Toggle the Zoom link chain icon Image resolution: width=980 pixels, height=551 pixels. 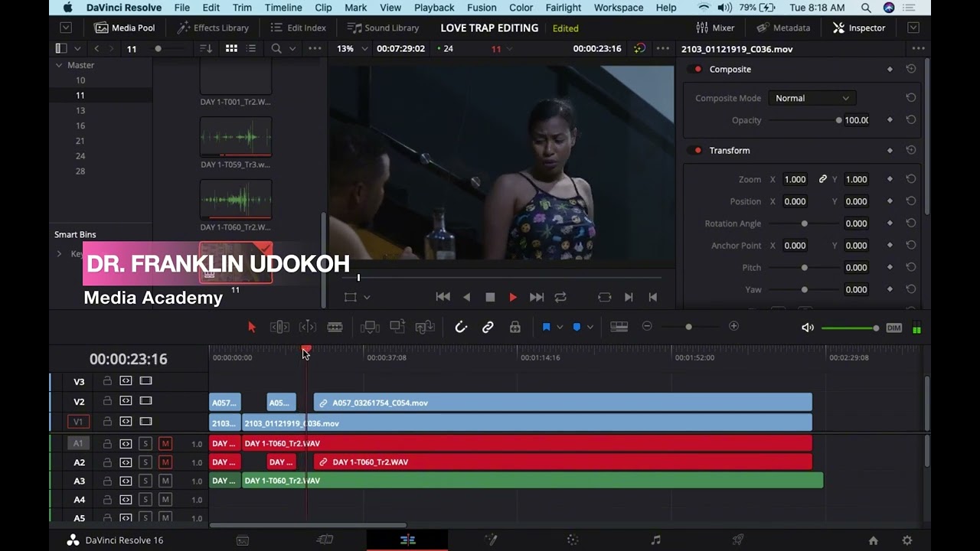click(823, 179)
